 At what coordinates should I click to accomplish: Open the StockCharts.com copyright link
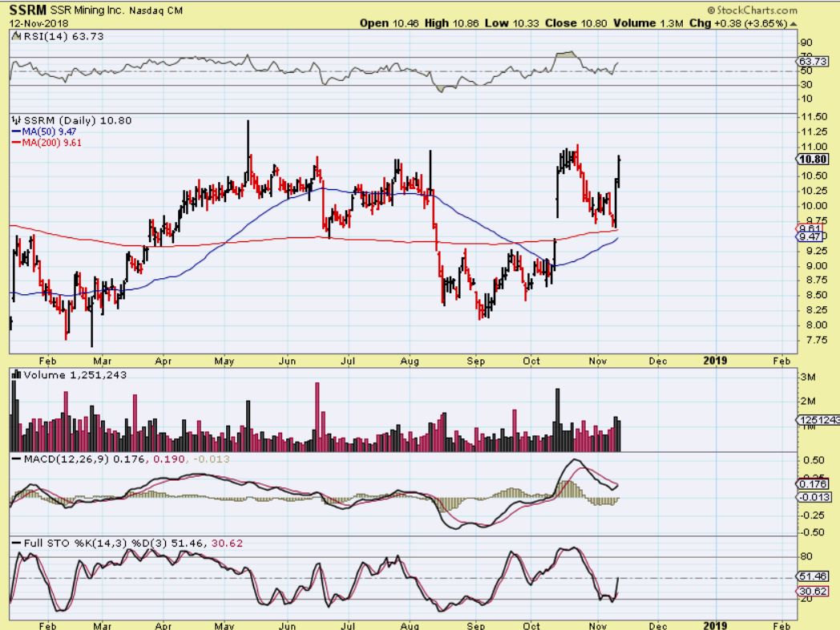coord(752,10)
